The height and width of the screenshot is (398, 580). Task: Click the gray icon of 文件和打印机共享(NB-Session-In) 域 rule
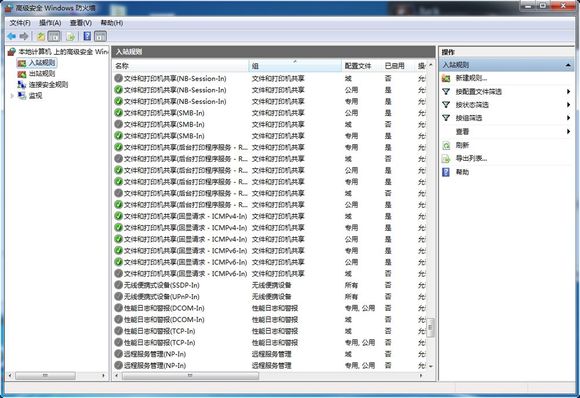pos(118,78)
